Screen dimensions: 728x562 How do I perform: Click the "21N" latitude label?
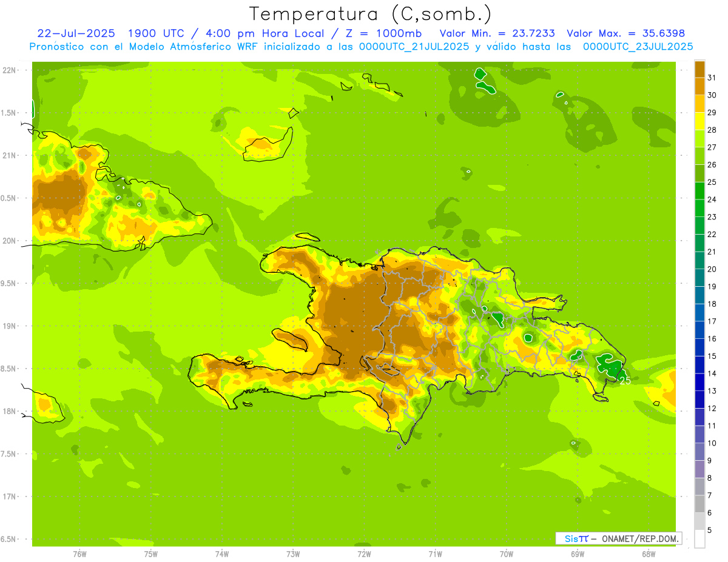point(8,155)
